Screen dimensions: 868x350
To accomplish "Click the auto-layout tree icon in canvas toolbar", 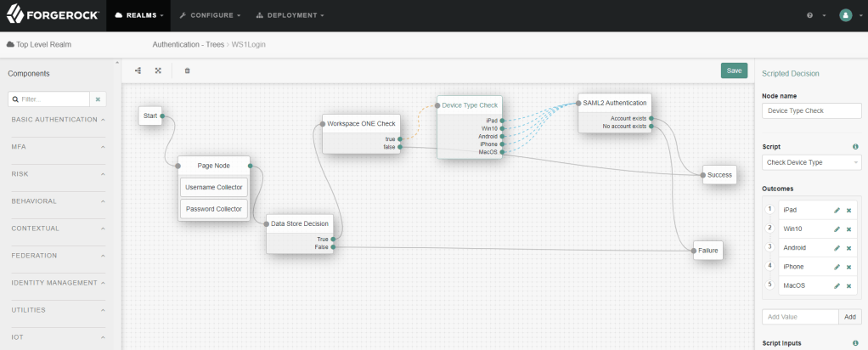I will pos(138,71).
